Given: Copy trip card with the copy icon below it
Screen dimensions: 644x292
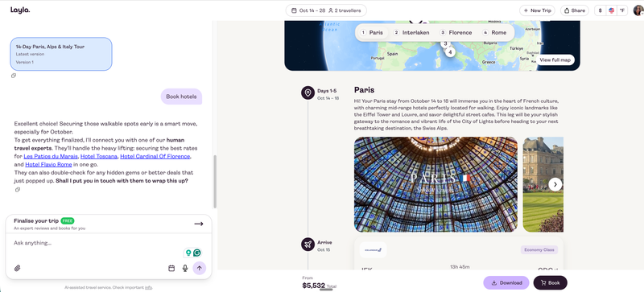Looking at the screenshot, I should pyautogui.click(x=14, y=76).
